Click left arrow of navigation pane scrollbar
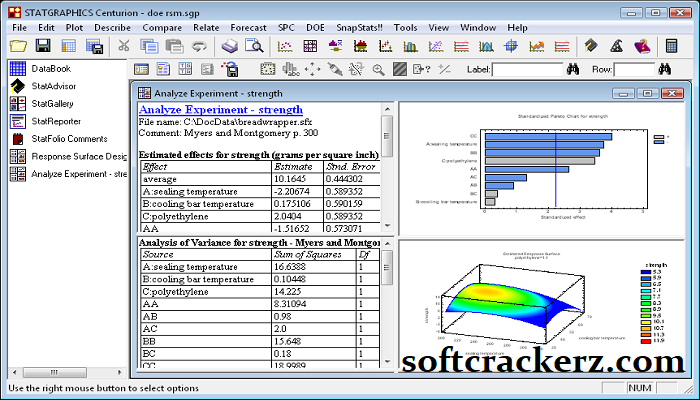The height and width of the screenshot is (400, 700). pyautogui.click(x=15, y=372)
